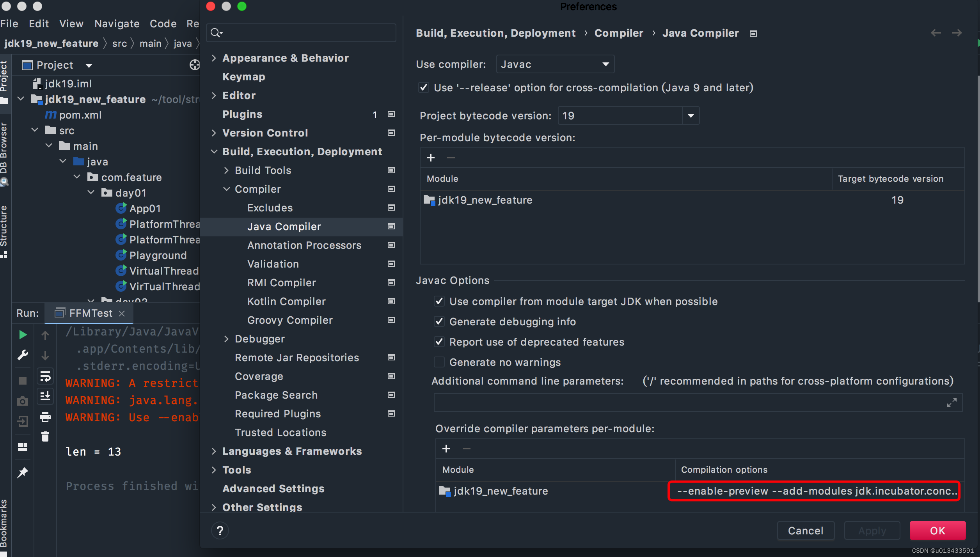Open the Use compiler Javac dropdown
The width and height of the screenshot is (980, 557).
click(555, 64)
